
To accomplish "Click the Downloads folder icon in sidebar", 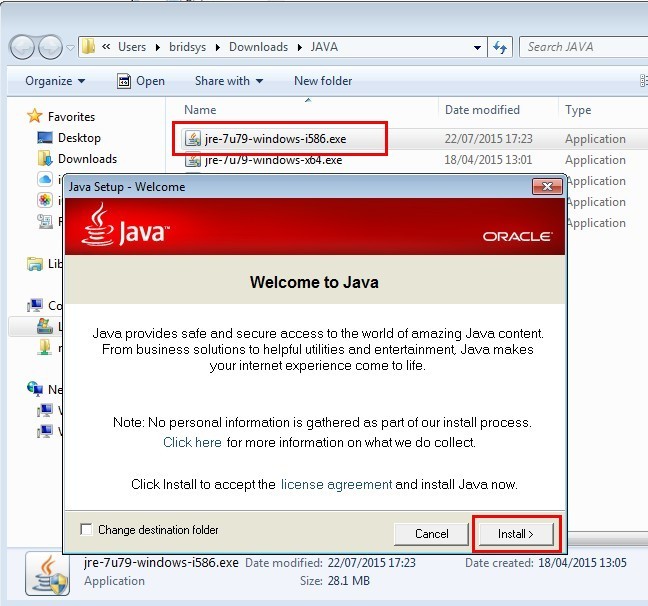I will [x=45, y=158].
